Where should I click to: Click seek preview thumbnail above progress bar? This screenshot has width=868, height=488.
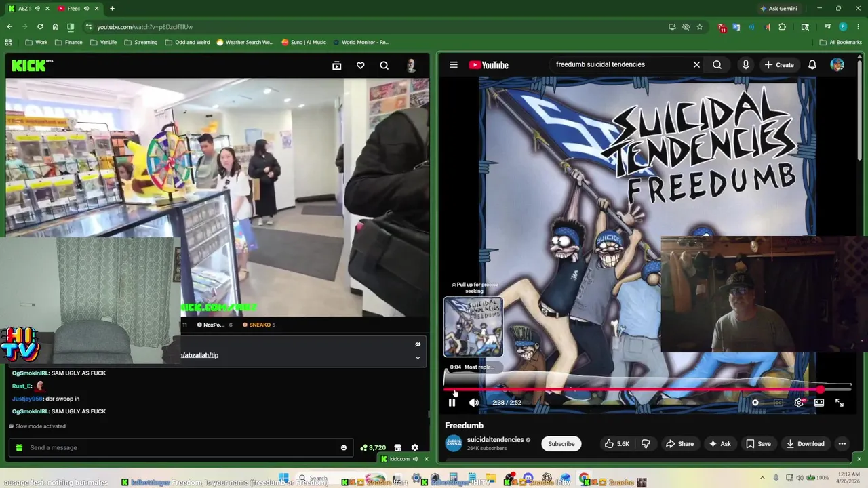tap(473, 327)
